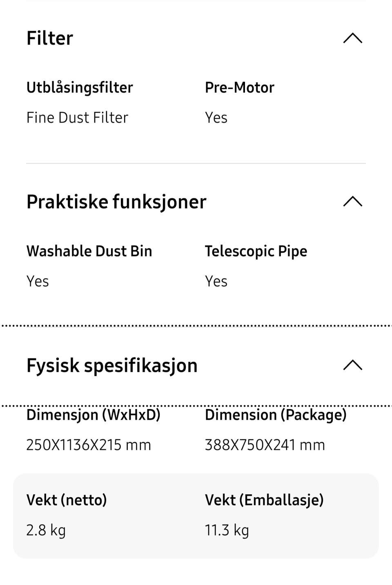This screenshot has width=392, height=585.
Task: Select the Telescopic Pipe label
Action: 256,251
